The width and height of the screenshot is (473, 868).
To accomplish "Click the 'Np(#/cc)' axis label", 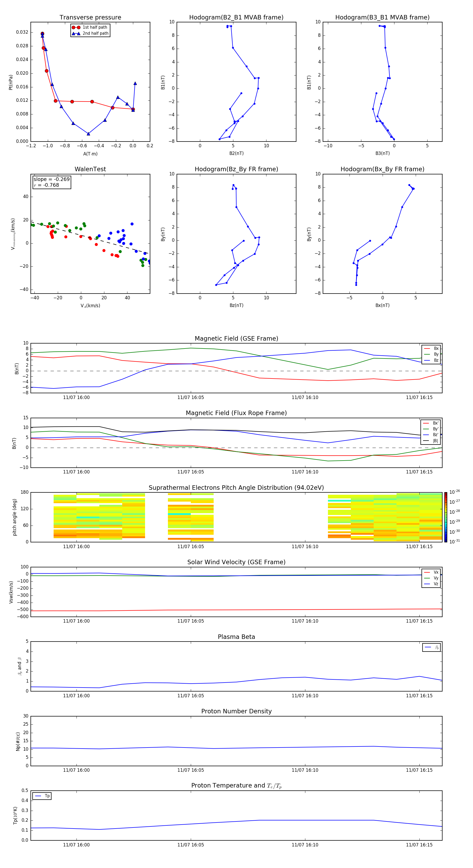I will [x=18, y=741].
